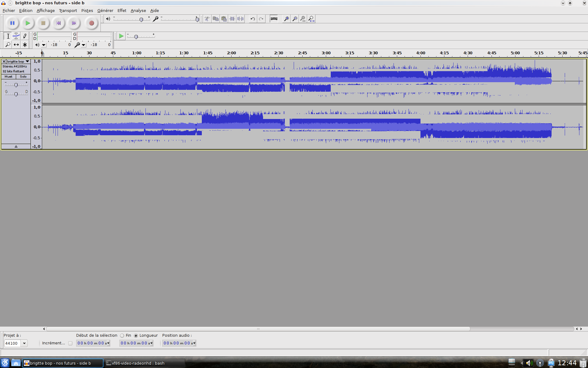Image resolution: width=588 pixels, height=368 pixels.
Task: Click the Trim audio icon
Action: point(232,19)
